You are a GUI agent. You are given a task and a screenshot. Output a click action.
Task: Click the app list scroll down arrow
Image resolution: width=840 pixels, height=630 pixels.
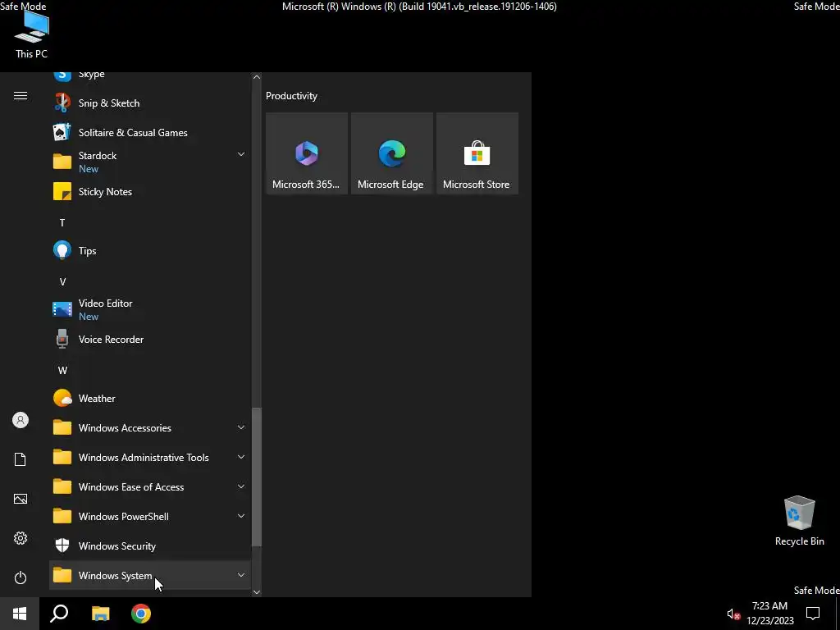pyautogui.click(x=257, y=592)
